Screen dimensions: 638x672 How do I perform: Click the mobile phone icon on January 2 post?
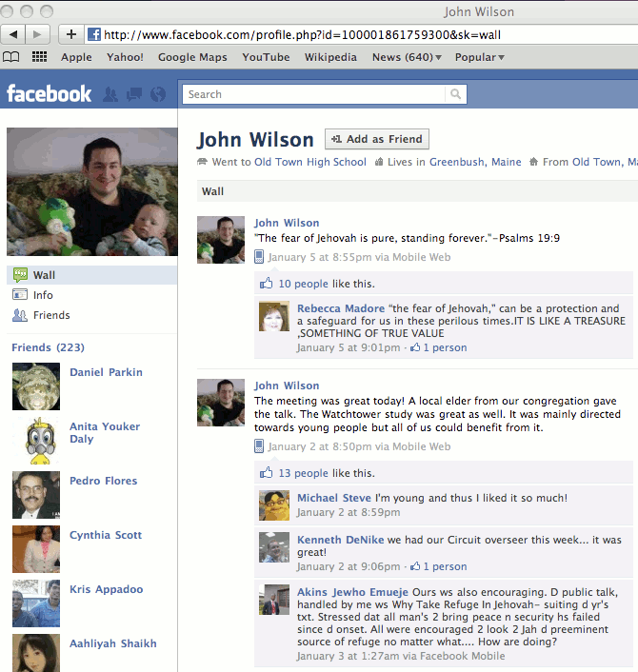click(259, 446)
